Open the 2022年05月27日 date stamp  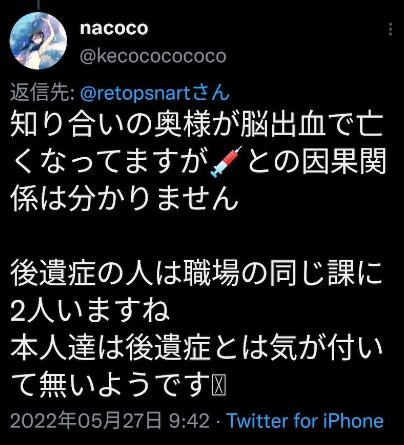86,421
